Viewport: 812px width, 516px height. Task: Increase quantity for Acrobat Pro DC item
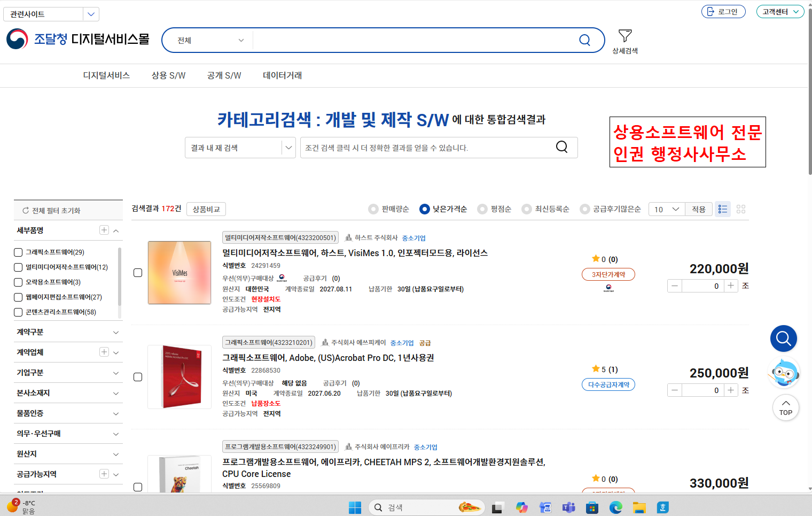731,390
